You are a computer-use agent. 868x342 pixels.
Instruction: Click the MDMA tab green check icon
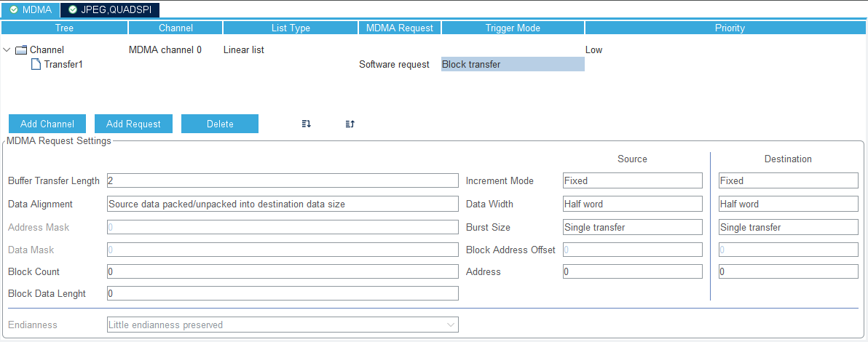[14, 9]
